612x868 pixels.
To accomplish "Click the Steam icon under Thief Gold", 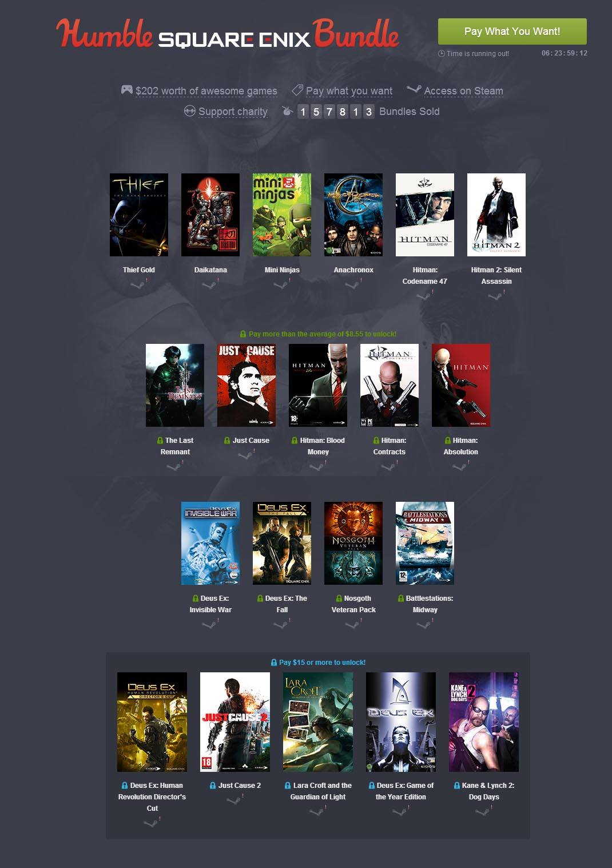I will click(x=137, y=284).
